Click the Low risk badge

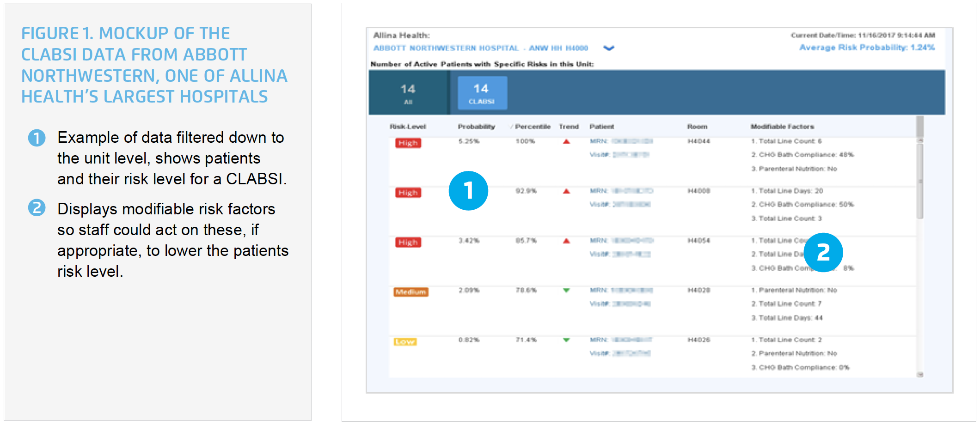pyautogui.click(x=405, y=342)
